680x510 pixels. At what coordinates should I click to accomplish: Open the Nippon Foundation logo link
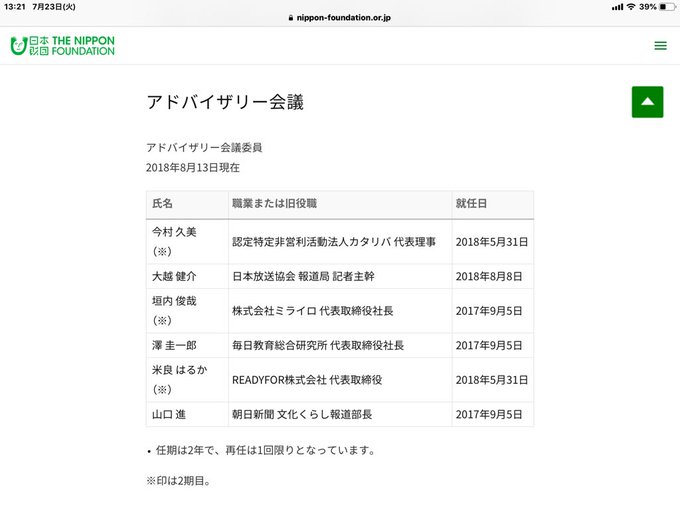[x=63, y=46]
